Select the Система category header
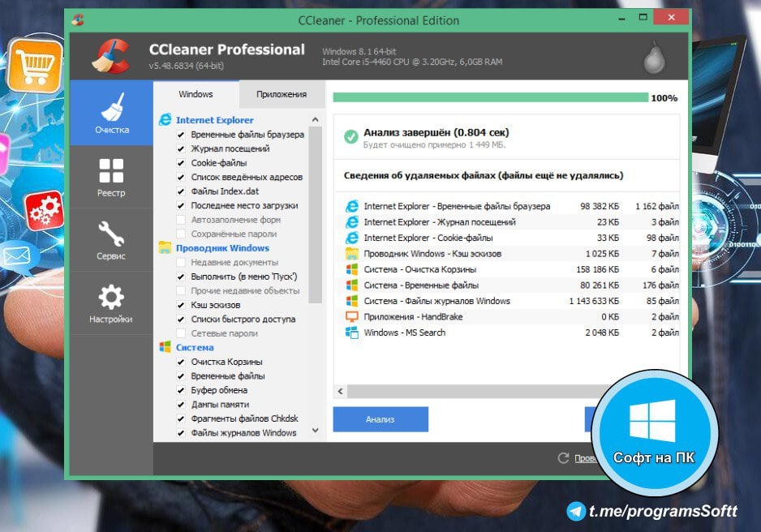 coord(195,347)
